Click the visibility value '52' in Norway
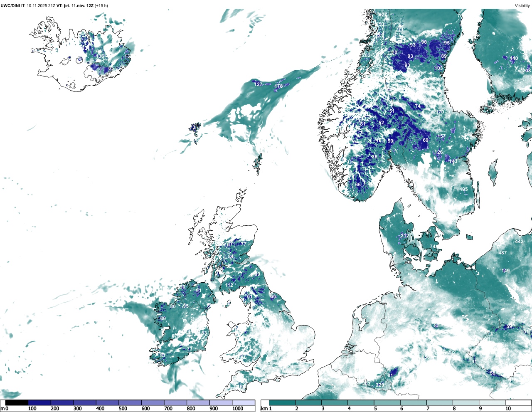Screen dimensions: 532x412 (382, 123)
